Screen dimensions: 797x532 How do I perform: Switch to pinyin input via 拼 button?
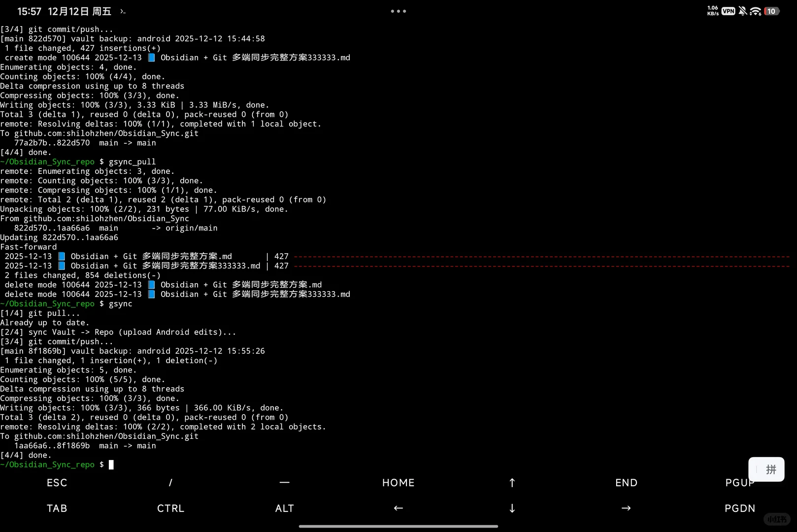click(x=766, y=469)
